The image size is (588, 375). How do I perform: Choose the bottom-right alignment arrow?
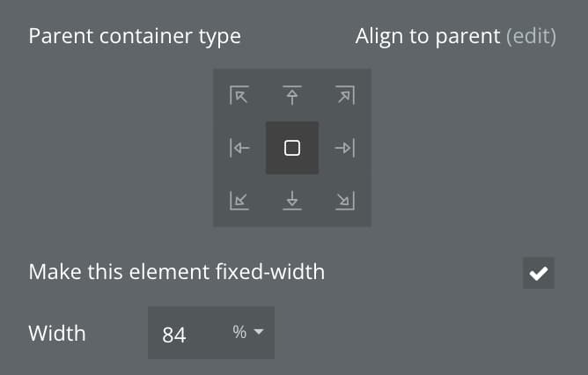click(345, 201)
